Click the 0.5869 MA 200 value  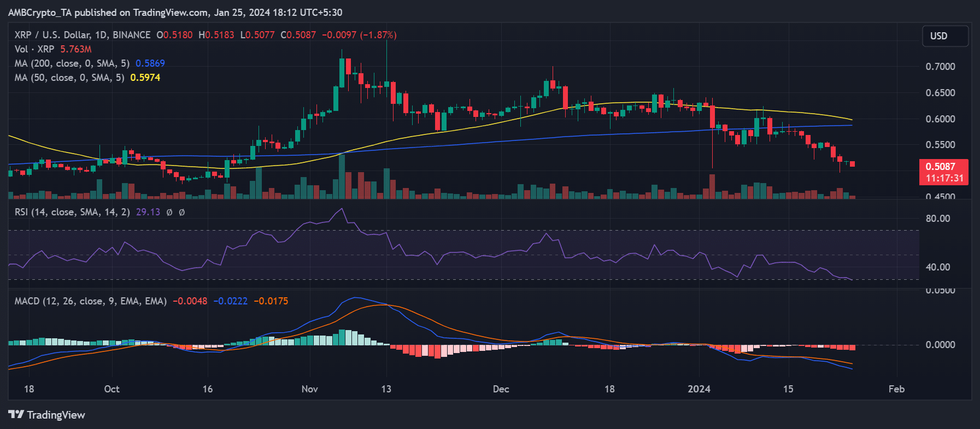click(150, 63)
